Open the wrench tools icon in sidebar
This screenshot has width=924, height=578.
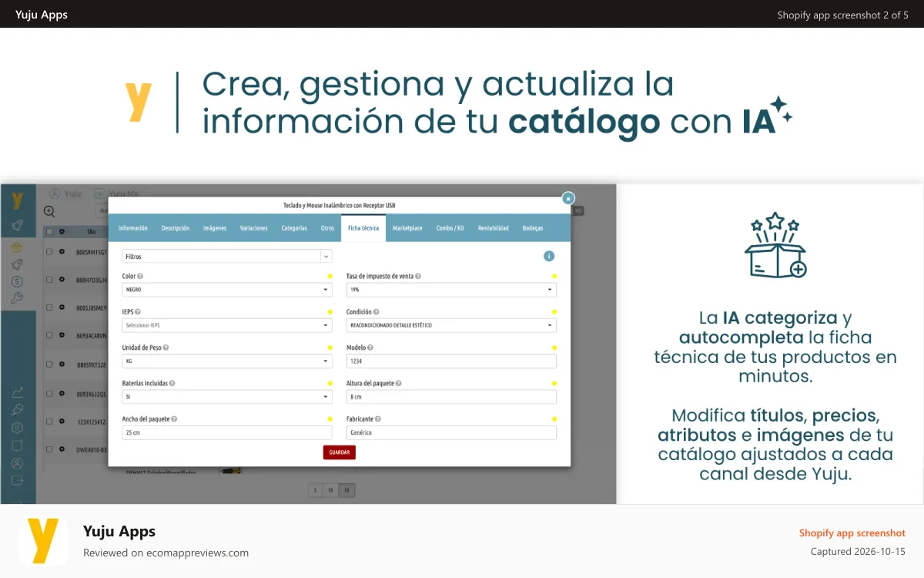pyautogui.click(x=17, y=298)
